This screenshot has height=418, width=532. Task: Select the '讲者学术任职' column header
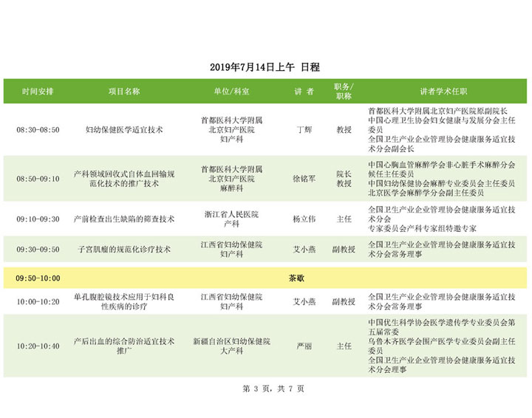(x=443, y=91)
